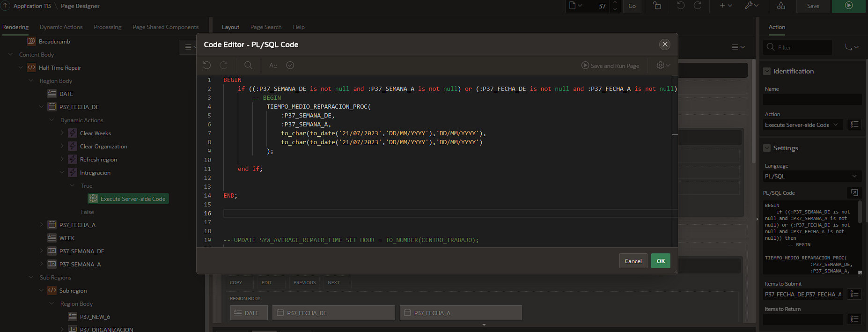The image size is (868, 332).
Task: Open the Page Shared Components tab
Action: pyautogui.click(x=166, y=27)
